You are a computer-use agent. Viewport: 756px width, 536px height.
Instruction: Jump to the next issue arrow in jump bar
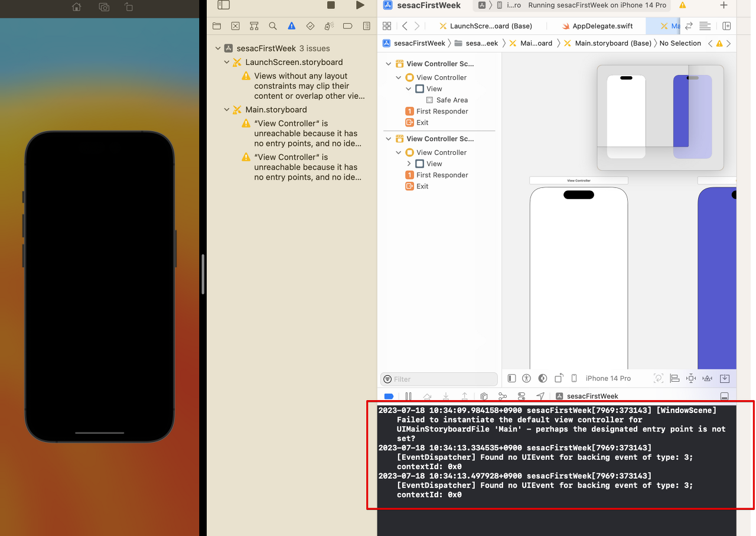pyautogui.click(x=728, y=43)
